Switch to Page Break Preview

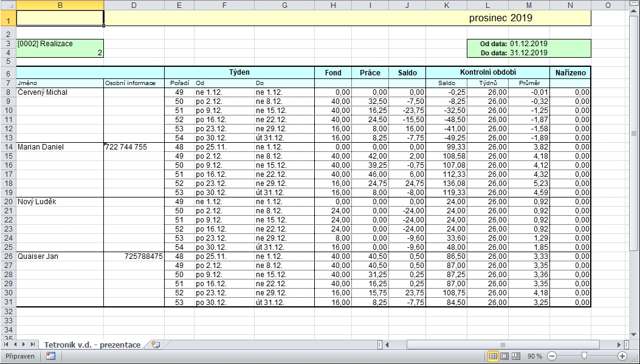516,356
